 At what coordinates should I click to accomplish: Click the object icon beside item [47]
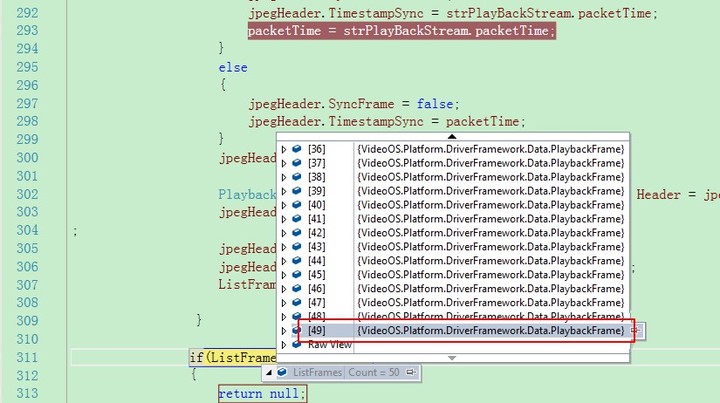[296, 302]
